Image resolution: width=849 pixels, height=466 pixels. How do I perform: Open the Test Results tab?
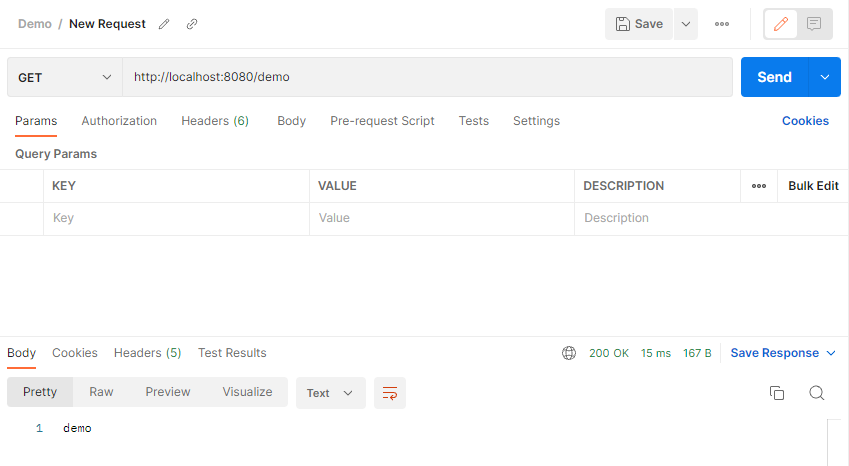[x=232, y=353]
